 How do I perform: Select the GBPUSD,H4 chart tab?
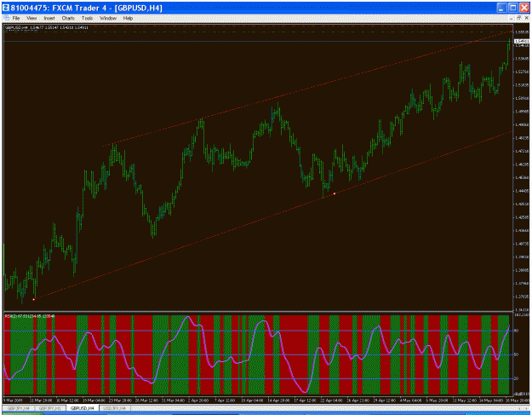(x=83, y=408)
